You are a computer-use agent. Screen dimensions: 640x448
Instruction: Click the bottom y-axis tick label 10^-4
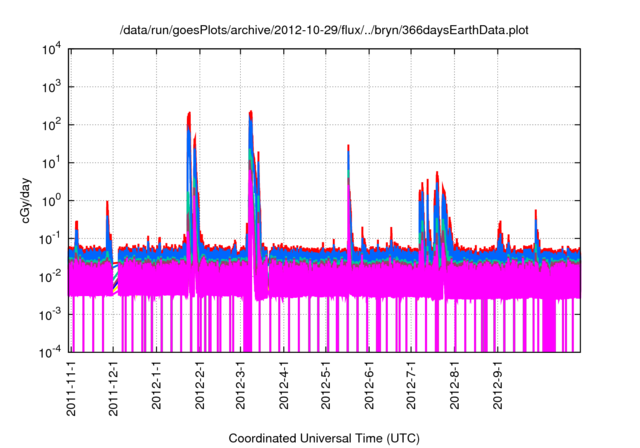(x=51, y=351)
